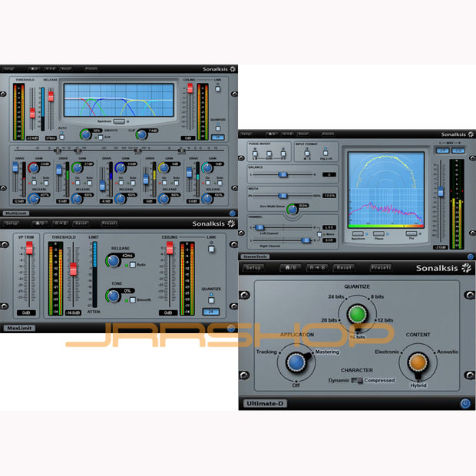Click the MaxLimit Tone knob
The width and height of the screenshot is (476, 476).
[x=113, y=296]
